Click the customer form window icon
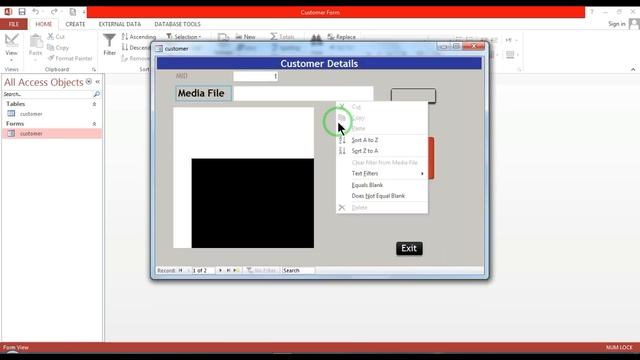The image size is (640, 360). coord(159,49)
